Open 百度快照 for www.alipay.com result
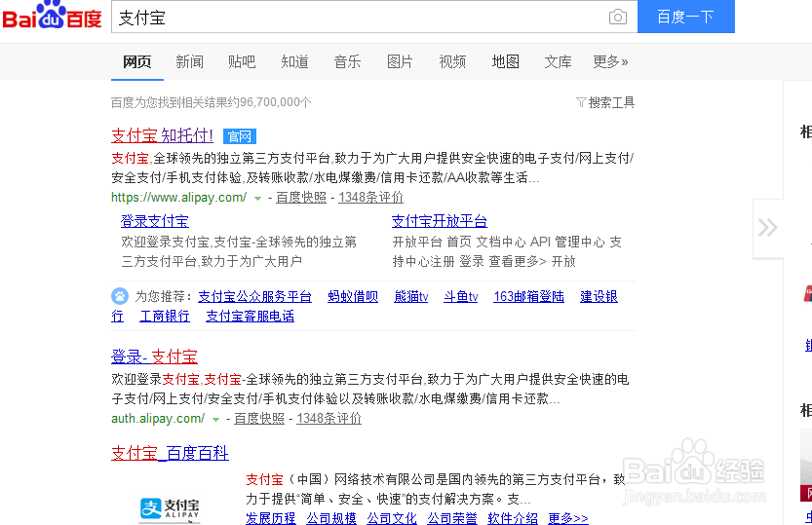The height and width of the screenshot is (525, 812). 301,197
